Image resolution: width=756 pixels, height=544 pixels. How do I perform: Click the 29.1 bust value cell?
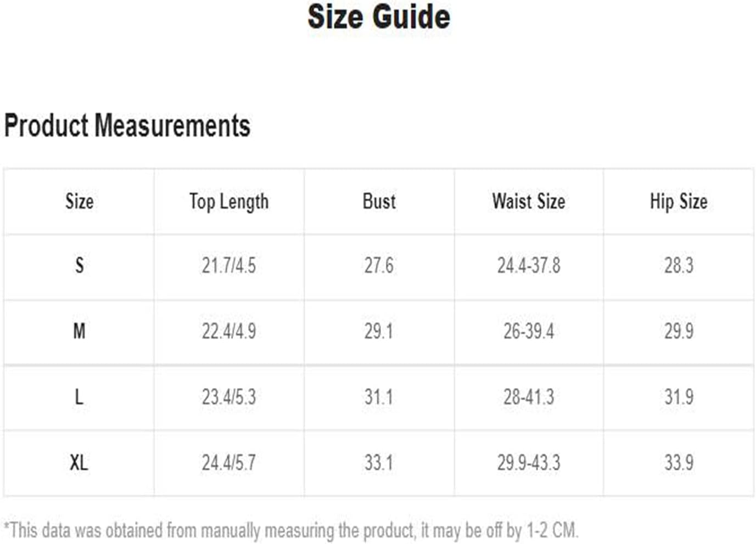coord(379,331)
